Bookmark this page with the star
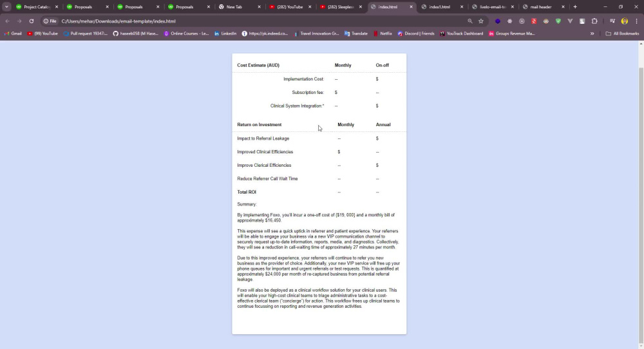 (x=481, y=21)
